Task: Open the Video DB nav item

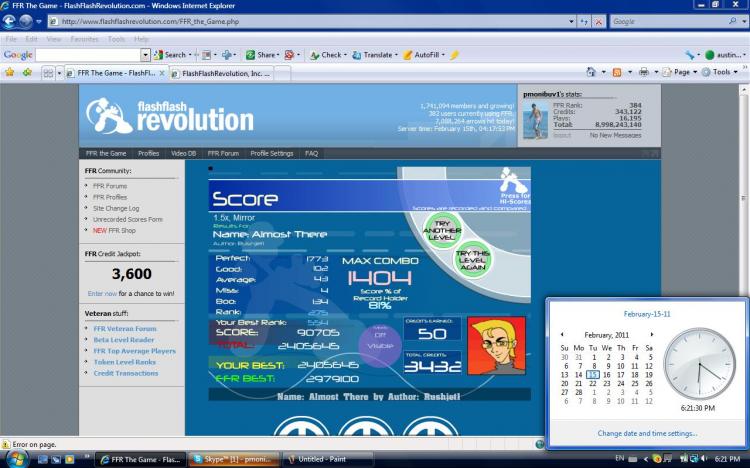Action: (x=183, y=154)
